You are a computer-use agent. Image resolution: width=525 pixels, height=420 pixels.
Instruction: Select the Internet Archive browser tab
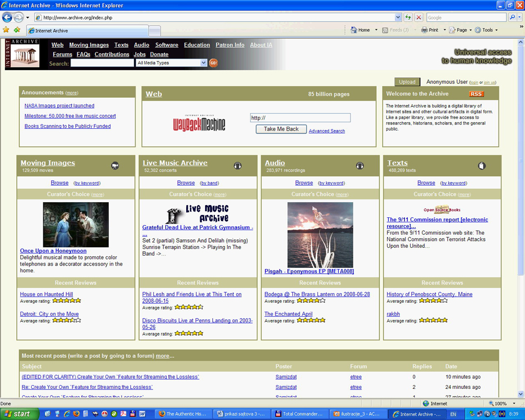(87, 31)
